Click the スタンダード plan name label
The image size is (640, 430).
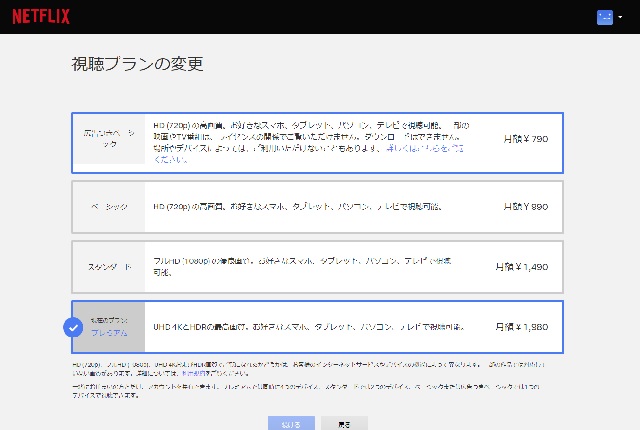[x=109, y=267]
